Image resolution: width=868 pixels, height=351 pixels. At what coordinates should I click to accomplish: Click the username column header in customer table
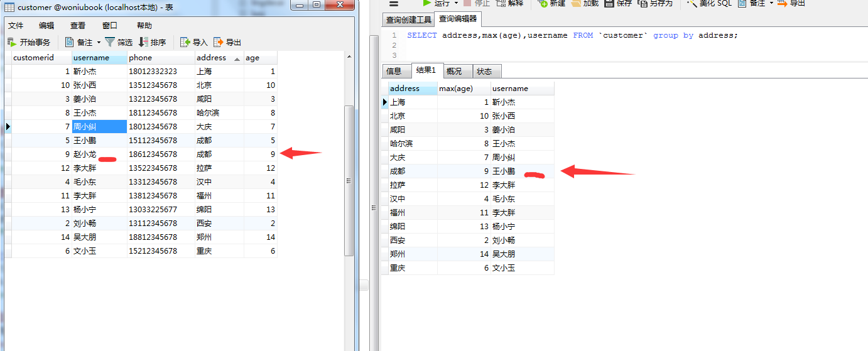click(x=99, y=58)
